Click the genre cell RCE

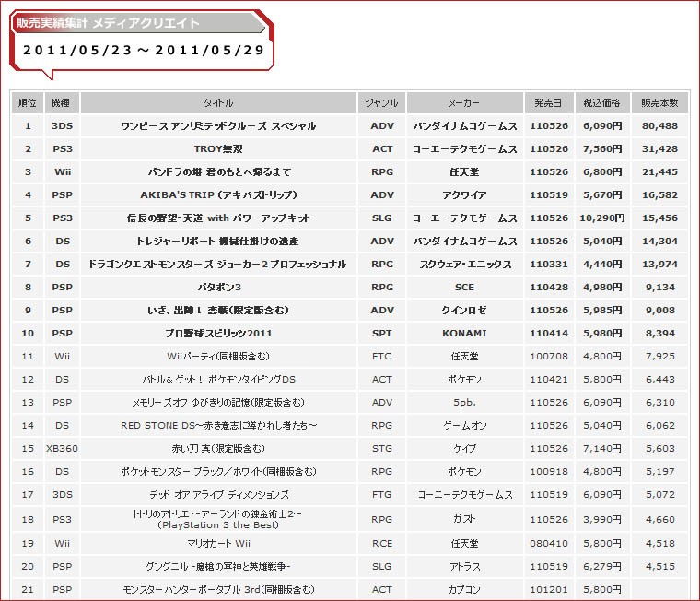(x=381, y=543)
